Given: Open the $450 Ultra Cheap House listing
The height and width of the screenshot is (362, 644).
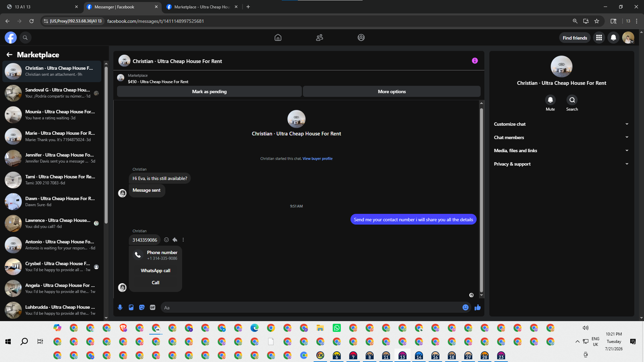Looking at the screenshot, I should (x=158, y=82).
